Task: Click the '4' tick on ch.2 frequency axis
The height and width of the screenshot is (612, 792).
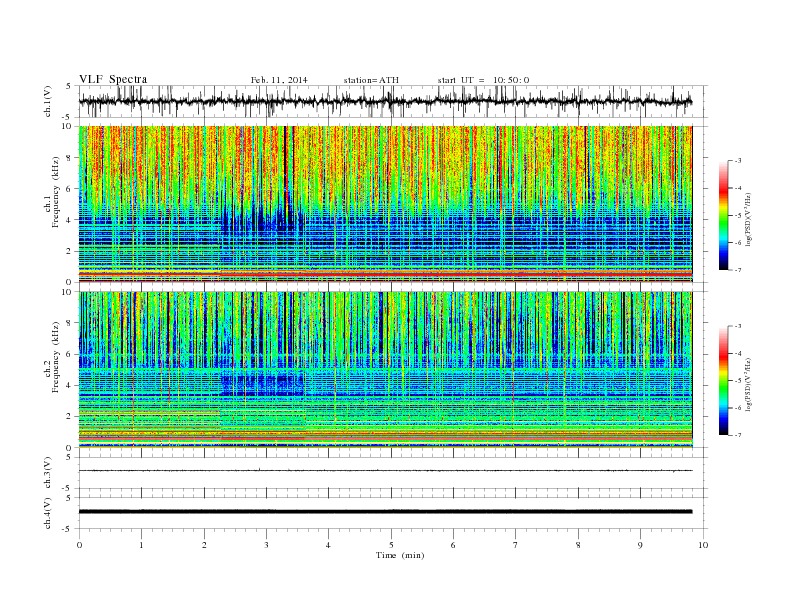Action: point(69,385)
